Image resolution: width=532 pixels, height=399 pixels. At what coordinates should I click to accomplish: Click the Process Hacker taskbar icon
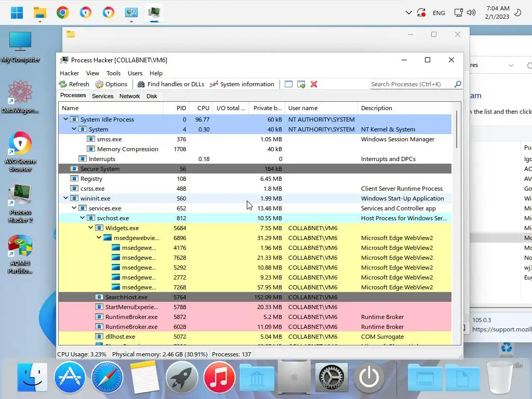154,12
